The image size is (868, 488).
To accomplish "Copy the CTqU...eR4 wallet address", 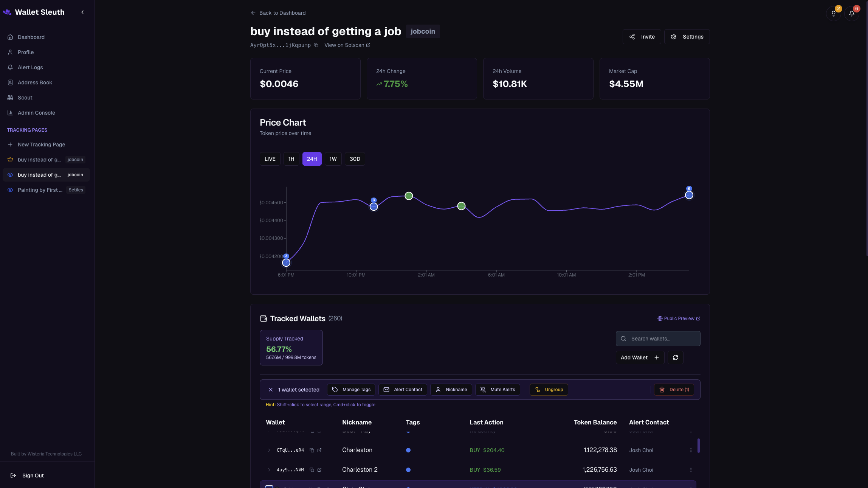I will (x=312, y=450).
